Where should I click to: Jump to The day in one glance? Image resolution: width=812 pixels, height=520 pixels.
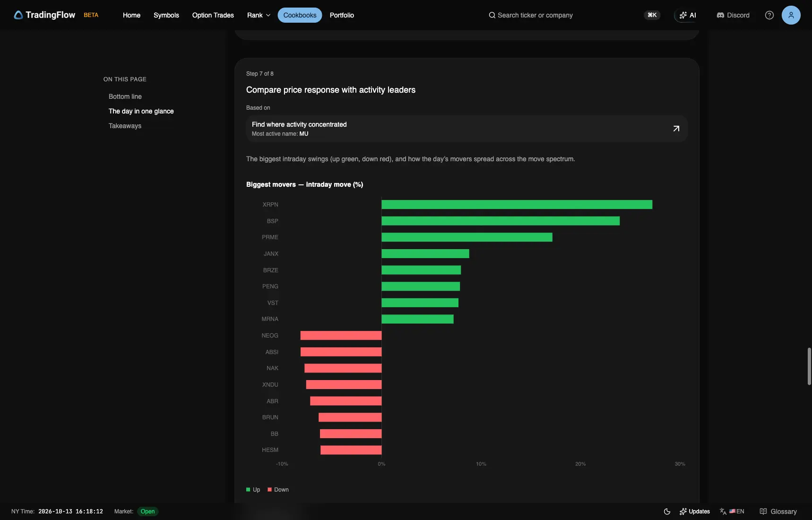tap(141, 111)
